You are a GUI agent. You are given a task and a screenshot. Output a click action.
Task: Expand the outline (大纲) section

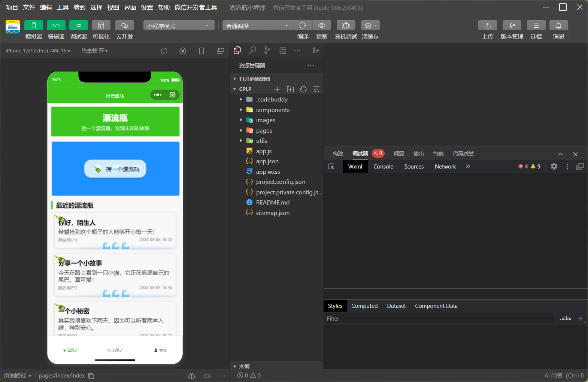(x=276, y=366)
